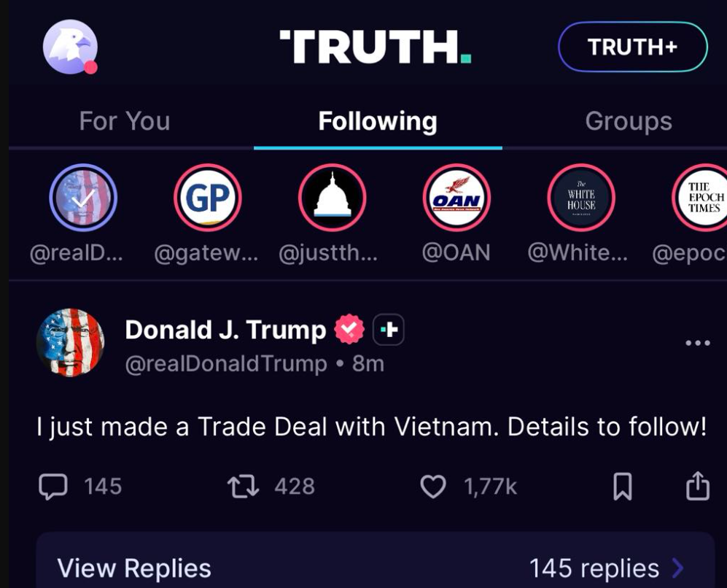Share the post via share icon
This screenshot has width=727, height=588.
click(x=698, y=486)
